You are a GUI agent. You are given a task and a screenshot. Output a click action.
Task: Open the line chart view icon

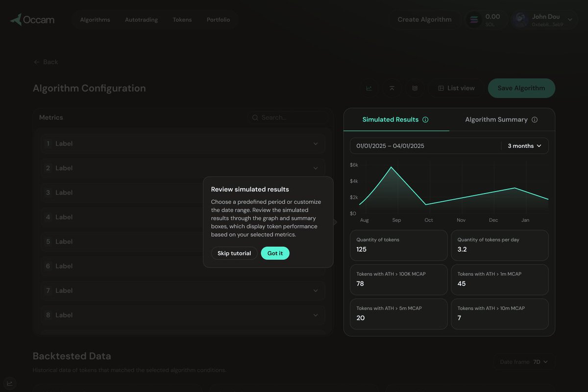tap(369, 88)
